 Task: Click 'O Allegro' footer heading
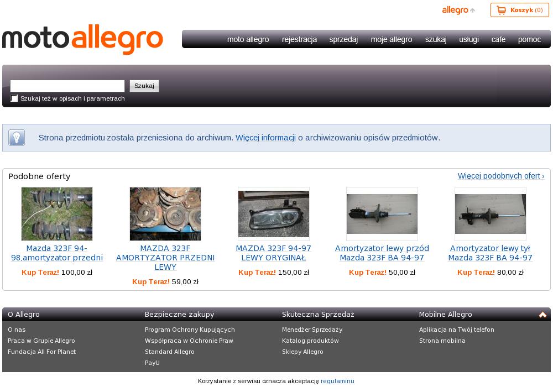(x=24, y=315)
